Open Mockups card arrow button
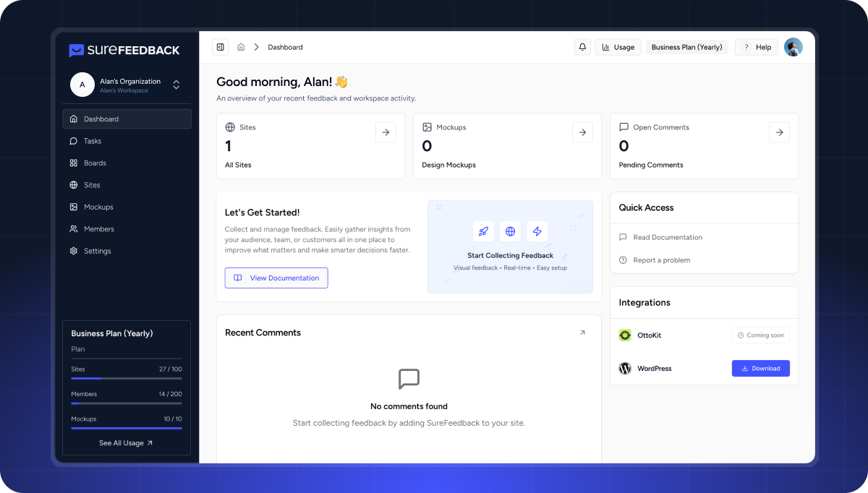 click(x=582, y=132)
